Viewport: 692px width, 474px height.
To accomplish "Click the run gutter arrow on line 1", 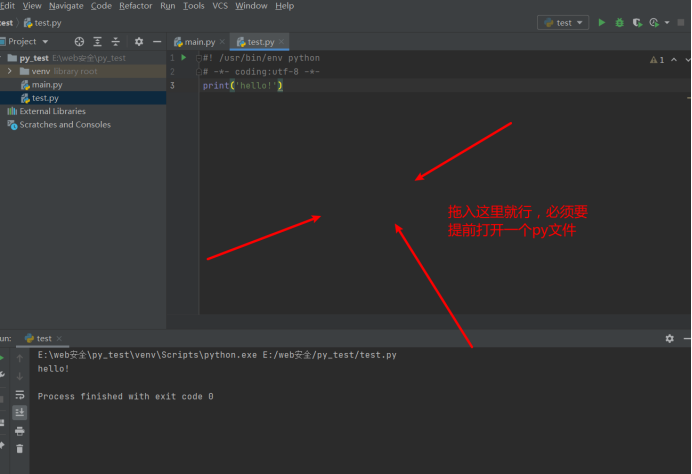I will (184, 57).
